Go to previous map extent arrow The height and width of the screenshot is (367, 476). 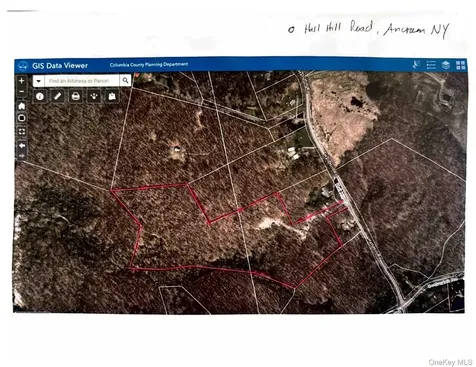22,146
